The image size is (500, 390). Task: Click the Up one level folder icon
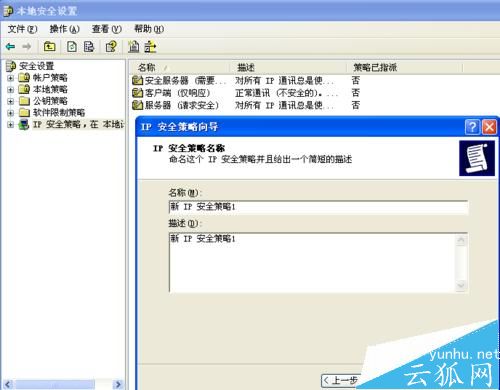(50, 46)
